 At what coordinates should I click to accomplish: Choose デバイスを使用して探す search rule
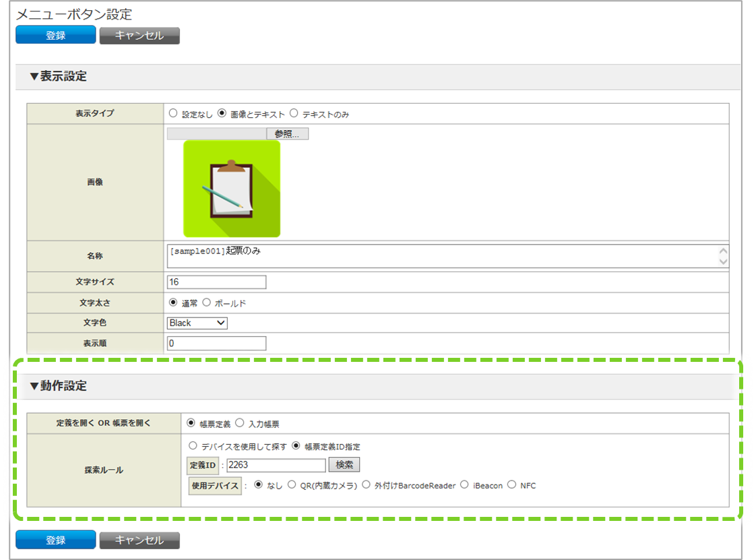pyautogui.click(x=193, y=445)
